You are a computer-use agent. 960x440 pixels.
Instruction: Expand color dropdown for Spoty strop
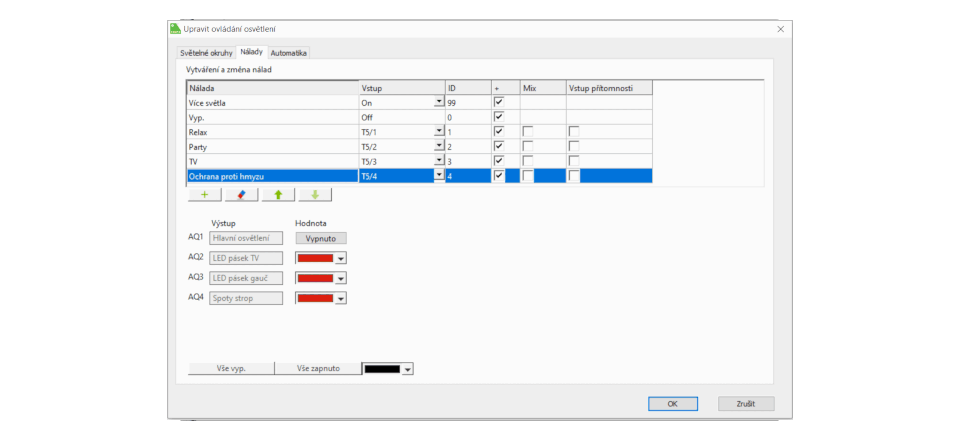tap(341, 298)
